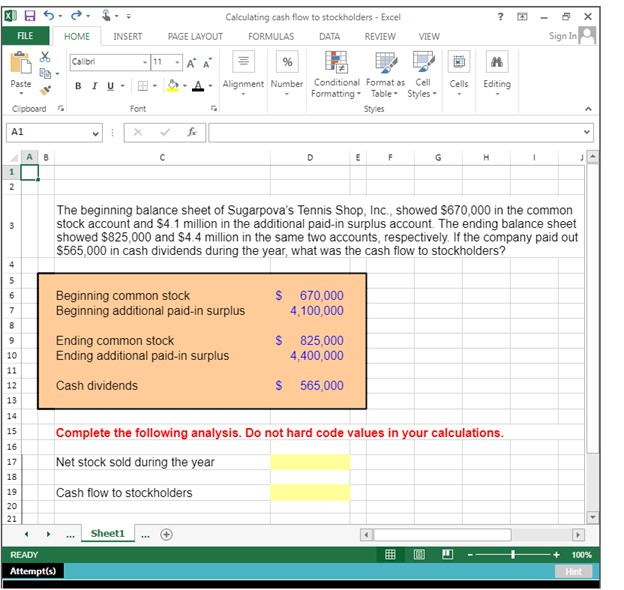This screenshot has width=624, height=590.
Task: Toggle Italic formatting
Action: (95, 85)
